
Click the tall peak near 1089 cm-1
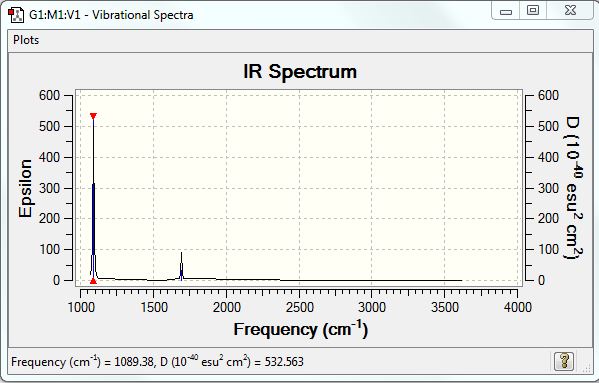click(x=93, y=199)
